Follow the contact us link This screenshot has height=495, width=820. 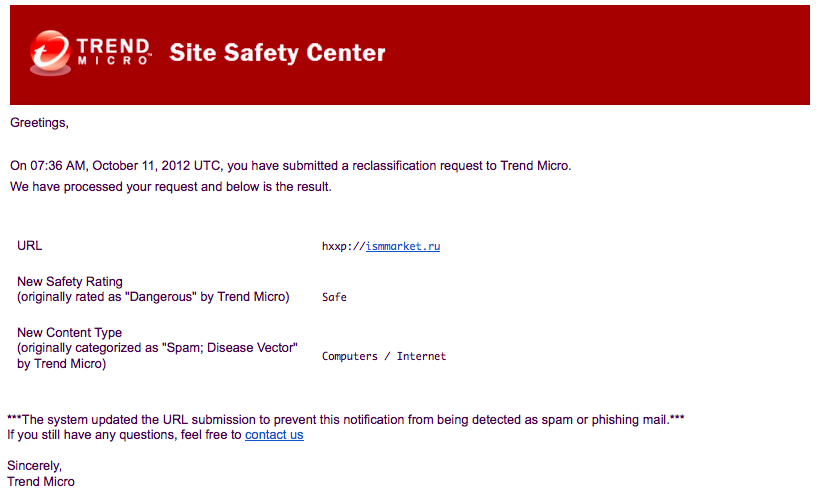click(274, 435)
